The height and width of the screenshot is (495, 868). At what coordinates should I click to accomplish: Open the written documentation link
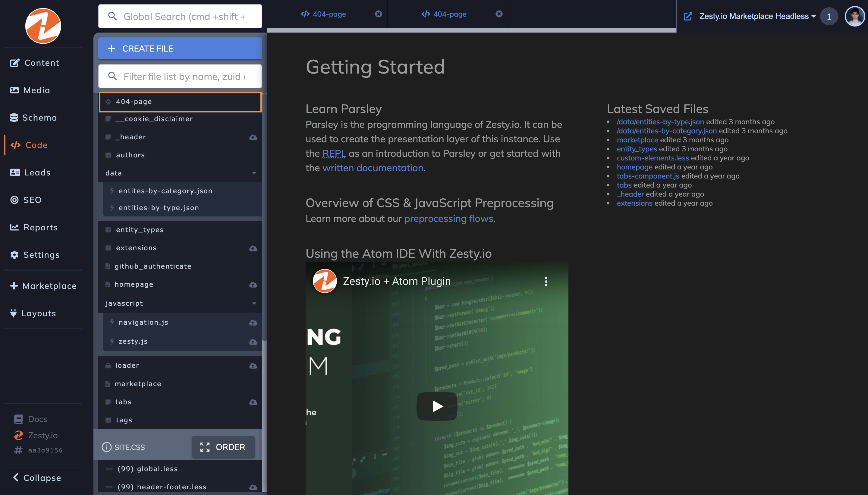point(373,168)
